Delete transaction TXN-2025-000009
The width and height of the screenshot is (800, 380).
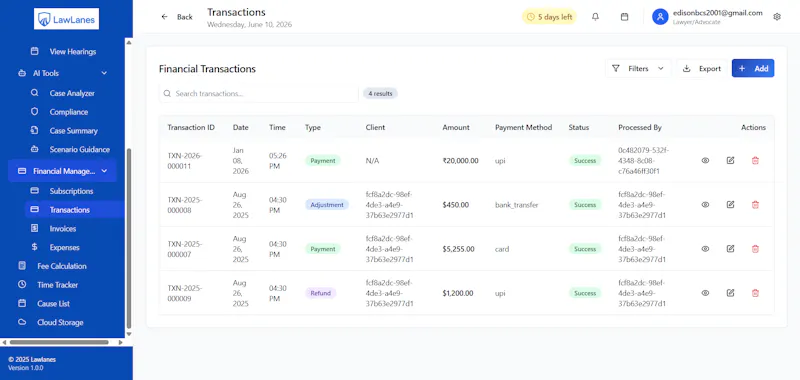coord(755,293)
